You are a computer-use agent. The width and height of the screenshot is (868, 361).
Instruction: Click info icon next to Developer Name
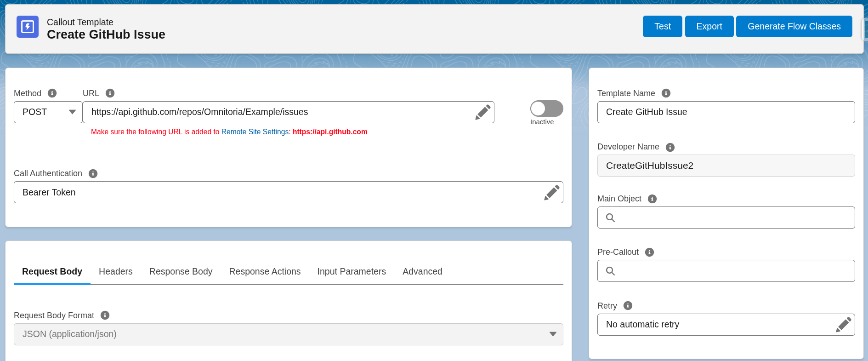670,147
